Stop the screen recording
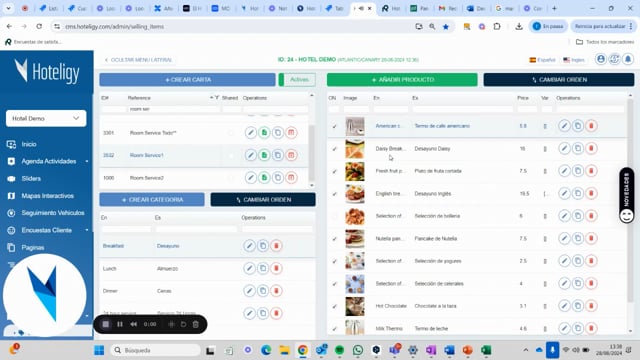 106,324
